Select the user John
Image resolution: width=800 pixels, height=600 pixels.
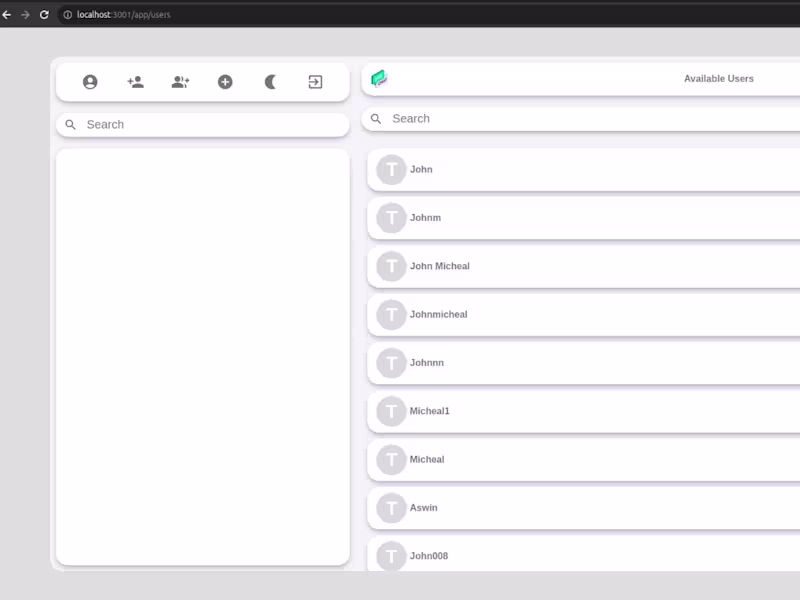tap(584, 169)
